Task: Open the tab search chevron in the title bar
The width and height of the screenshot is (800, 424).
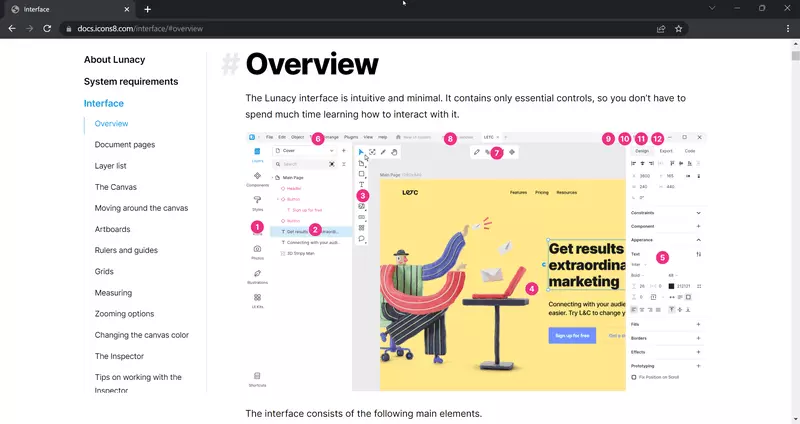Action: (x=712, y=8)
